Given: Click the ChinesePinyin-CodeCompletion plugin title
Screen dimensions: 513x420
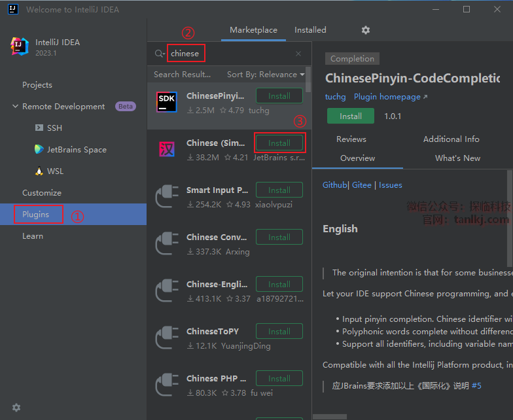Looking at the screenshot, I should 412,79.
